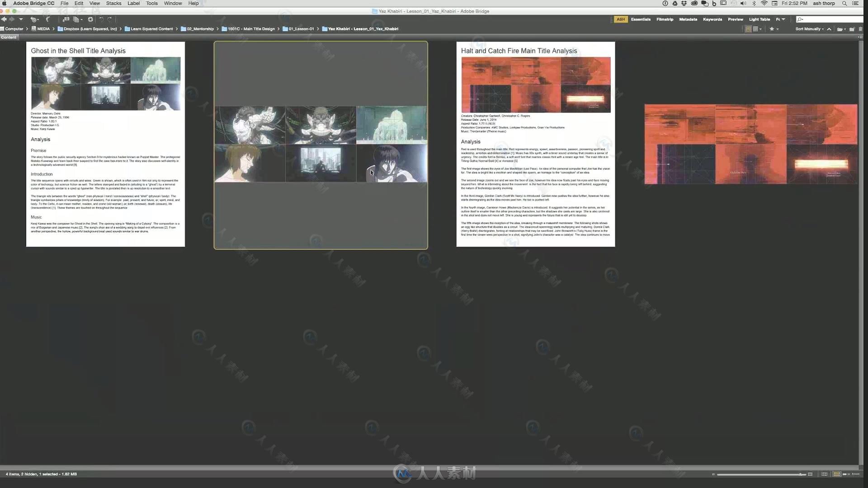This screenshot has width=868, height=488.
Task: Switch to the Preview workspace
Action: pos(736,19)
